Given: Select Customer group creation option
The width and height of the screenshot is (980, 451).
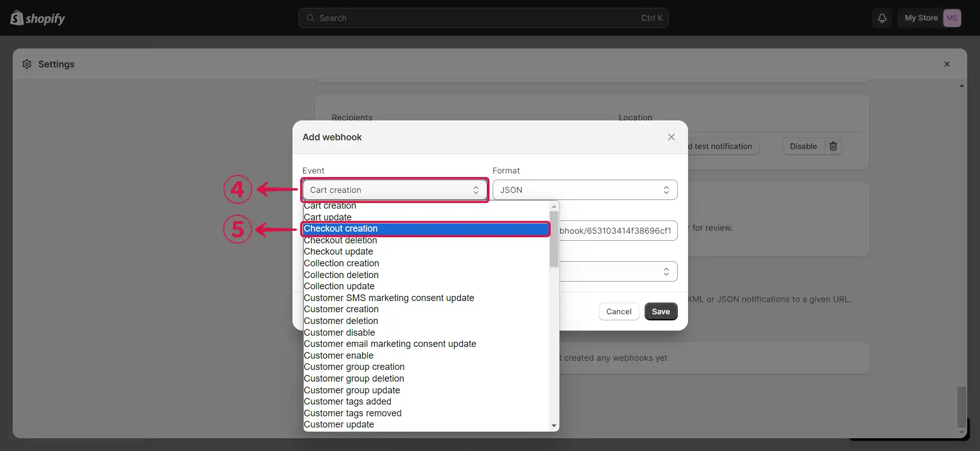Looking at the screenshot, I should coord(426,367).
